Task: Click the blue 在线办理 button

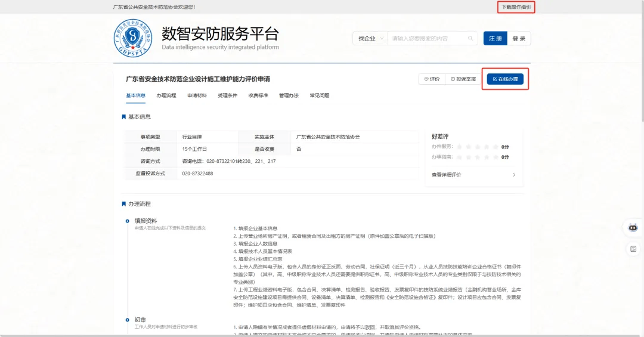Action: [505, 79]
